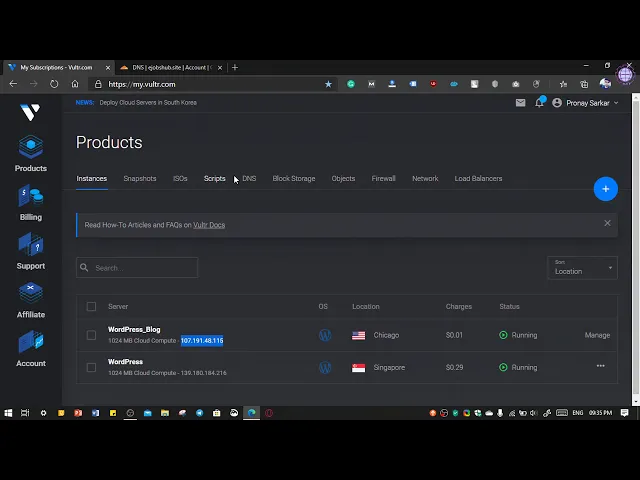Switch to the Objects tab
This screenshot has width=640, height=480.
coord(343,178)
